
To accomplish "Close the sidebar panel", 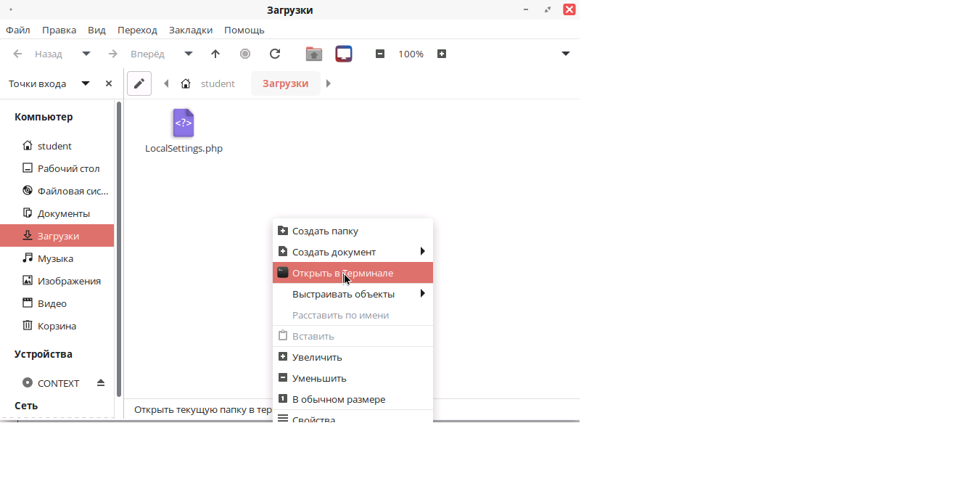I will point(109,83).
